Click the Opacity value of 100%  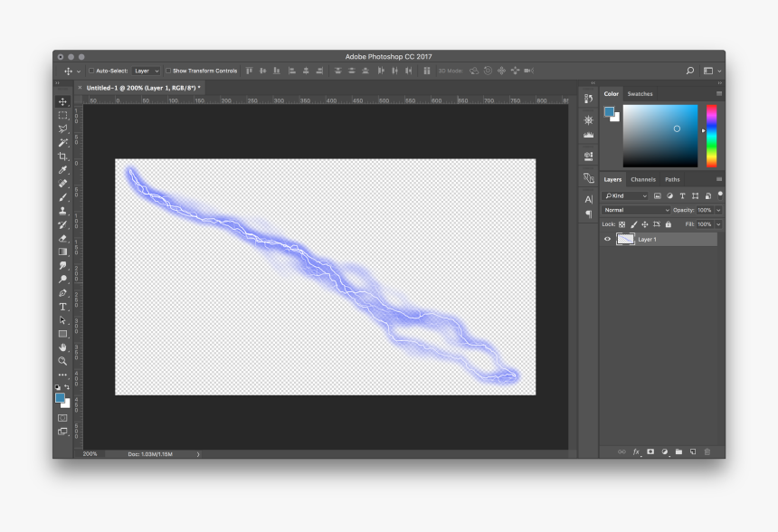[x=704, y=210]
